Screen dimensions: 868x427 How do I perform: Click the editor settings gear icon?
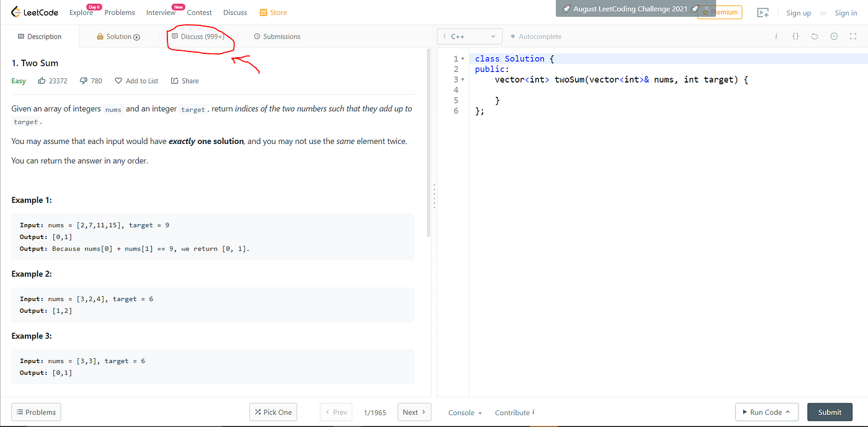tap(833, 36)
